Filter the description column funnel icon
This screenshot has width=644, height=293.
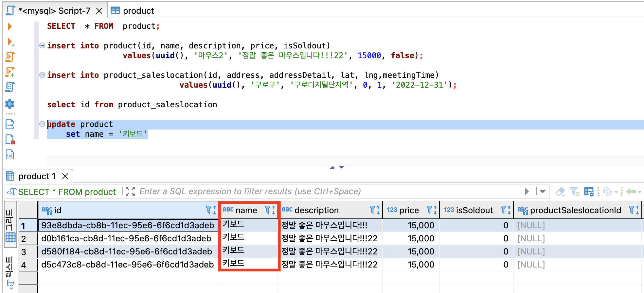(372, 210)
